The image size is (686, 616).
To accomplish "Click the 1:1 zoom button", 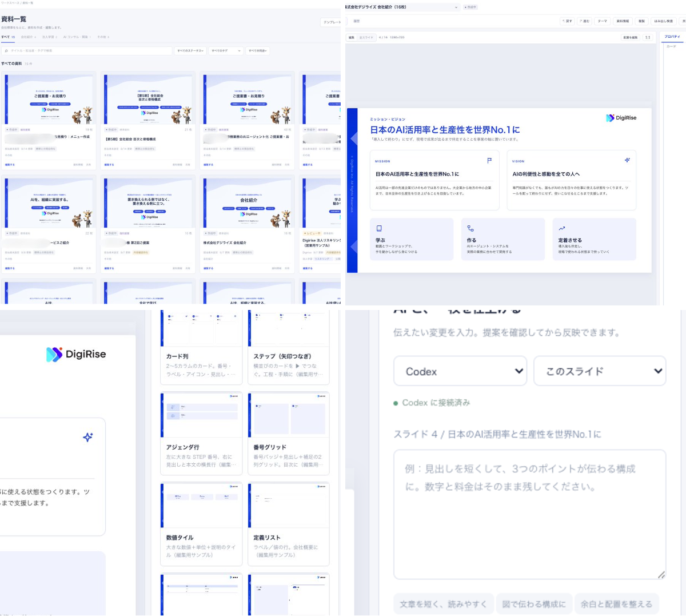I will point(648,37).
